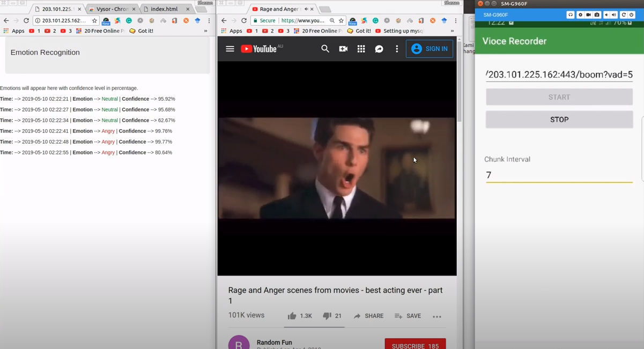Click the thumbs up like icon
644x349 pixels.
point(292,316)
